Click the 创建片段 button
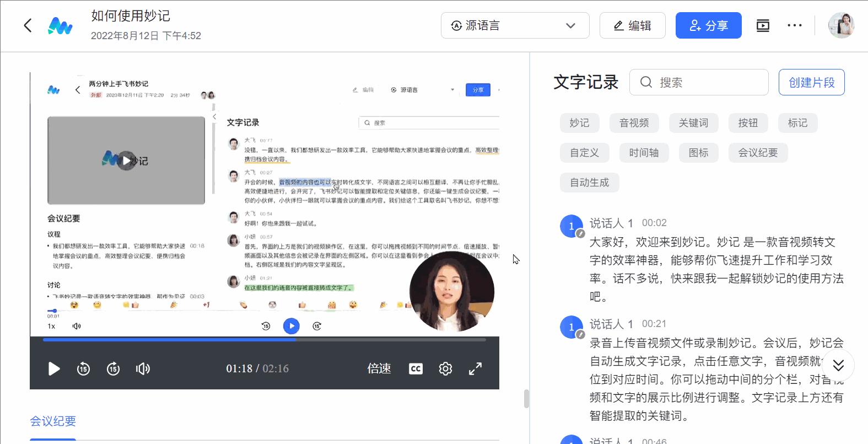Screen dimensions: 868x444 pyautogui.click(x=811, y=82)
